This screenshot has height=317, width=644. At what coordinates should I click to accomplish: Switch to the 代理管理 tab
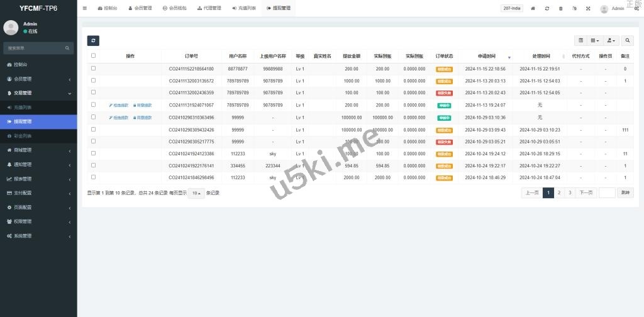(x=209, y=9)
